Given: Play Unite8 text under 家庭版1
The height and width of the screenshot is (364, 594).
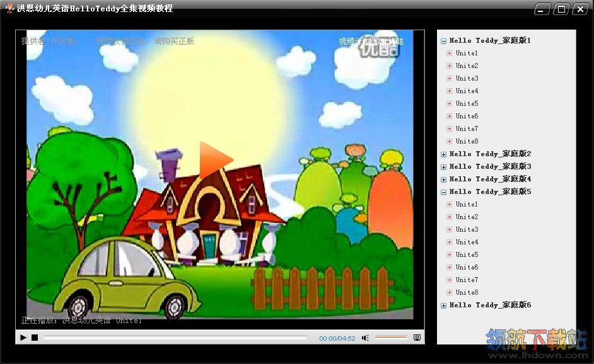Looking at the screenshot, I should pos(467,141).
